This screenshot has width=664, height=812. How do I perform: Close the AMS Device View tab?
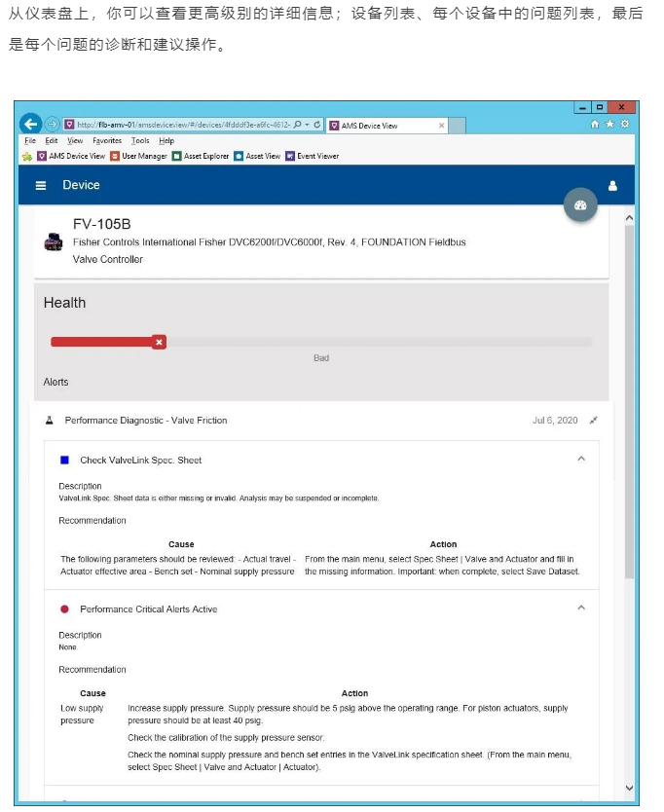click(441, 126)
